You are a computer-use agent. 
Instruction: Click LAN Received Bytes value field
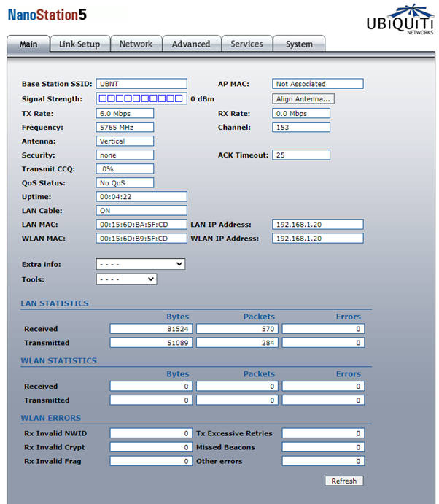pos(151,329)
